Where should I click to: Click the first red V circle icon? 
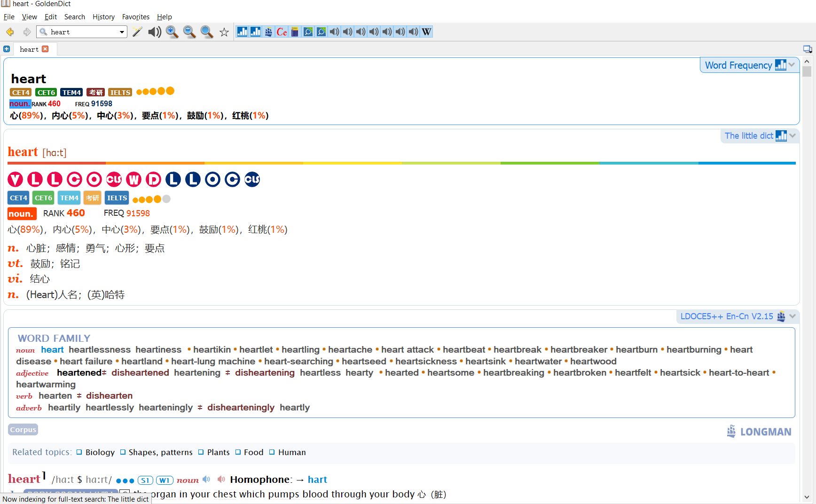tap(15, 179)
